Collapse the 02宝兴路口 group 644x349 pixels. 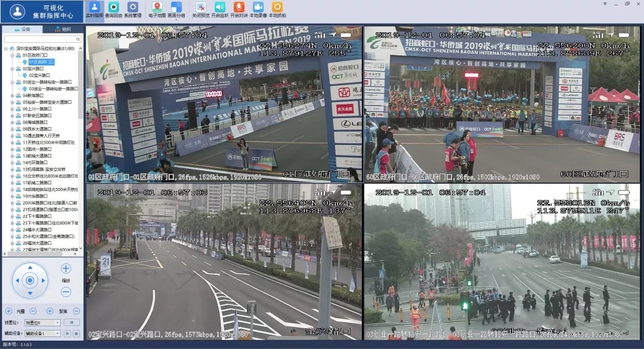[x=13, y=69]
